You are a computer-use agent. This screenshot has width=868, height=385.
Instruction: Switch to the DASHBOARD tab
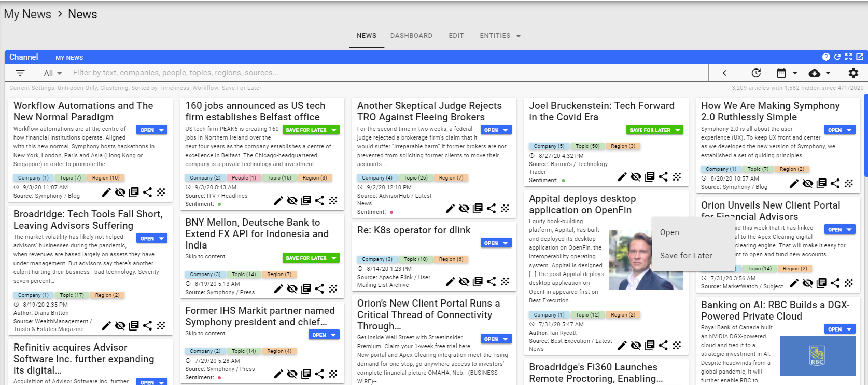point(411,36)
